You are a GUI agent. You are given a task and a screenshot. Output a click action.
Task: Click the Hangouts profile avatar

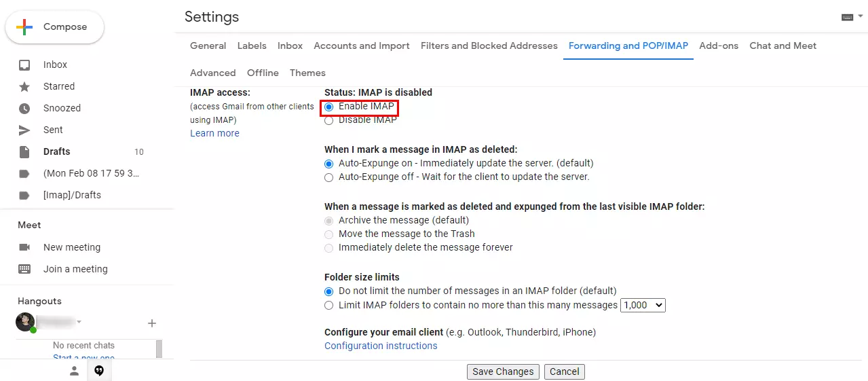coord(25,322)
